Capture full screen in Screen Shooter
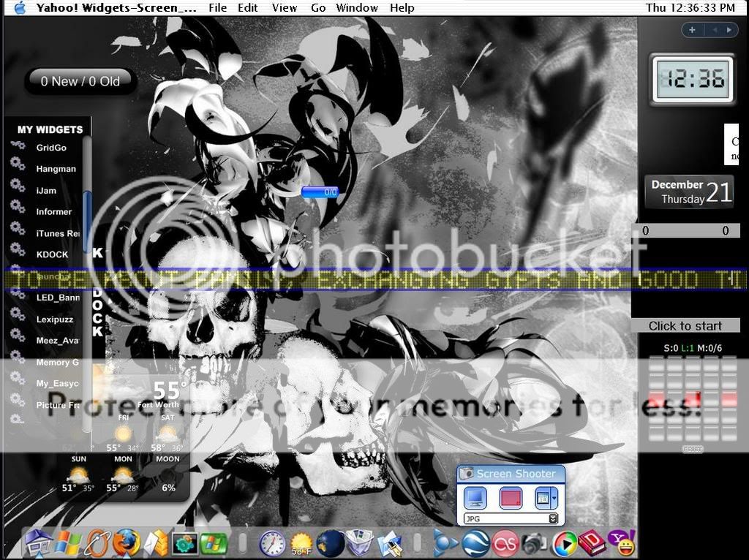Image resolution: width=749 pixels, height=560 pixels. [475, 499]
